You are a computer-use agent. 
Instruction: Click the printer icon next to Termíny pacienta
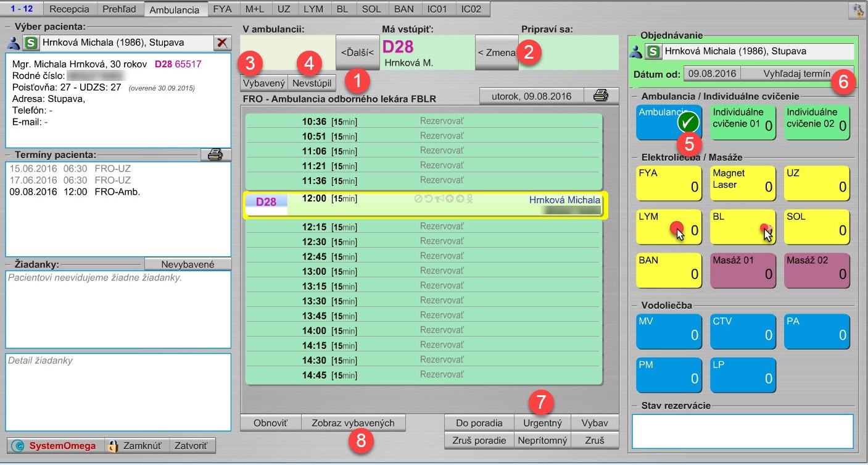point(215,154)
